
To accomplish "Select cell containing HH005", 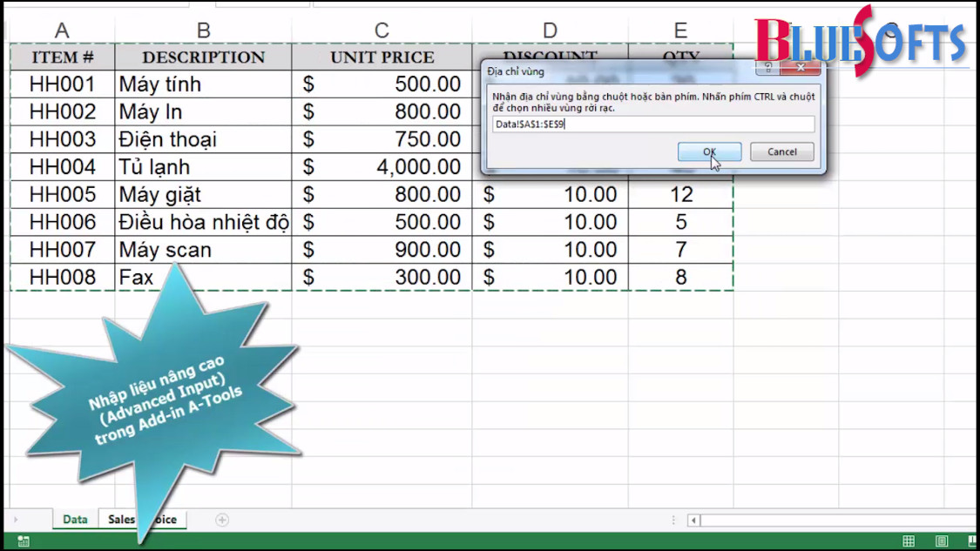I will (62, 194).
